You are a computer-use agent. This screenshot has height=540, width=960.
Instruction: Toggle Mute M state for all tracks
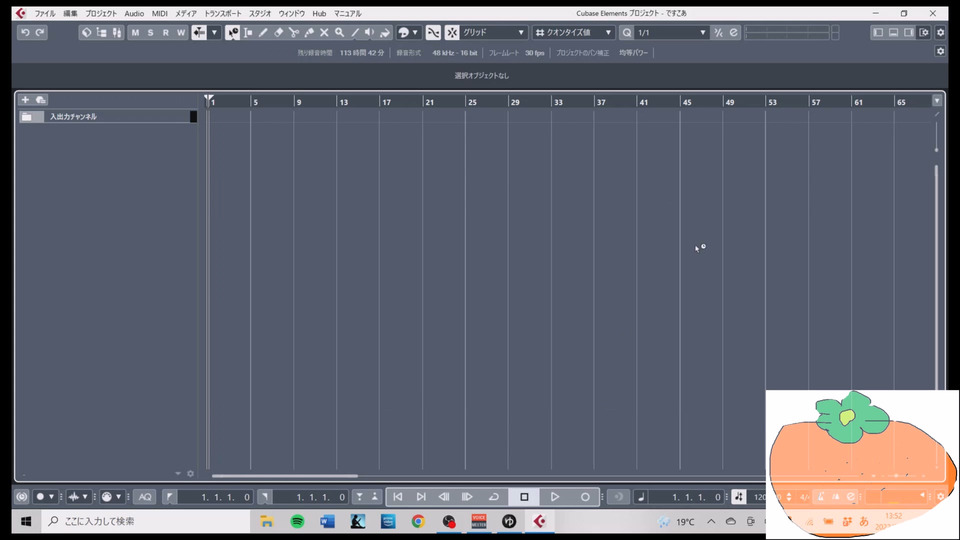[135, 32]
